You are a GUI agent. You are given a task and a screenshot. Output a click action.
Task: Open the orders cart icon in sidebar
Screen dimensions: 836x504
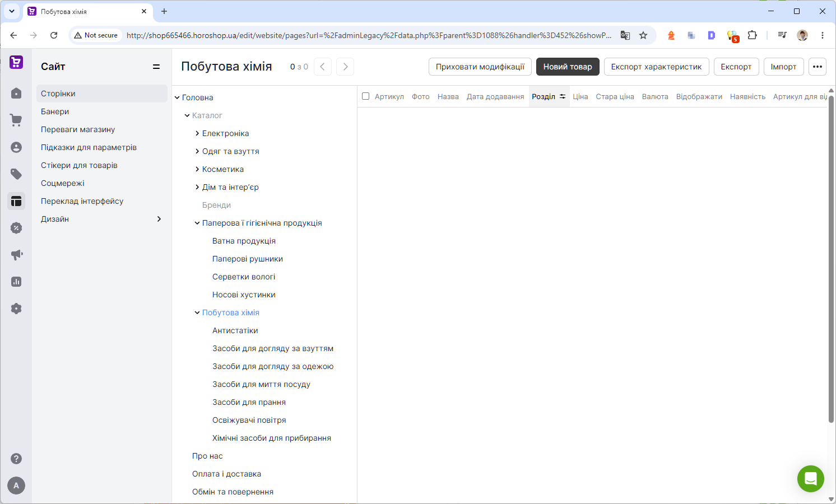16,120
